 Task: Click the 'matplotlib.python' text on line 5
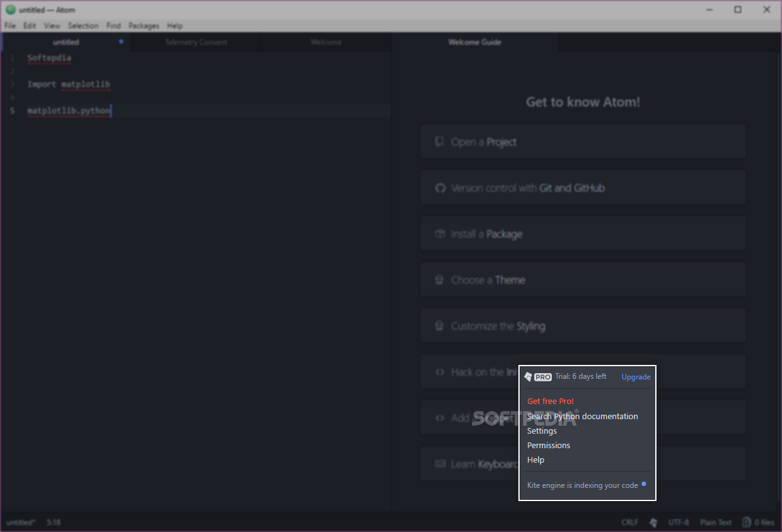coord(69,111)
